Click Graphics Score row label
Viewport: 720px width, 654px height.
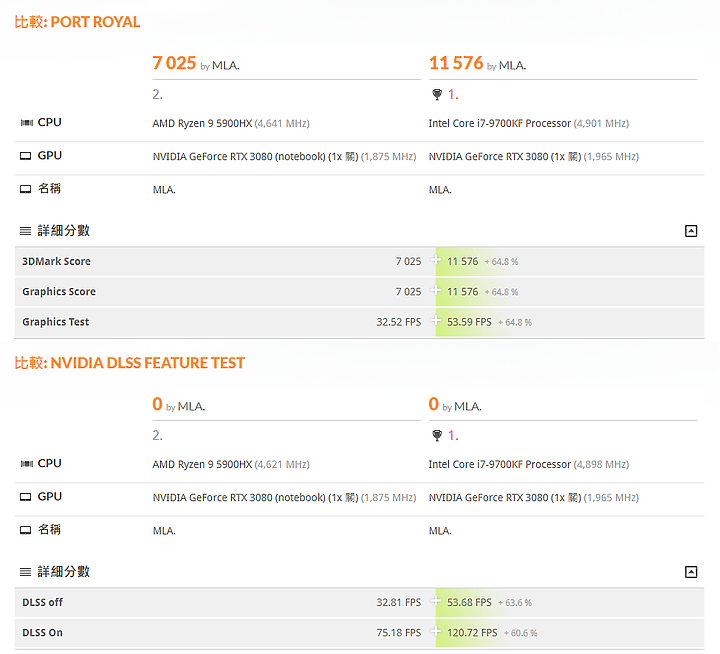click(x=59, y=292)
